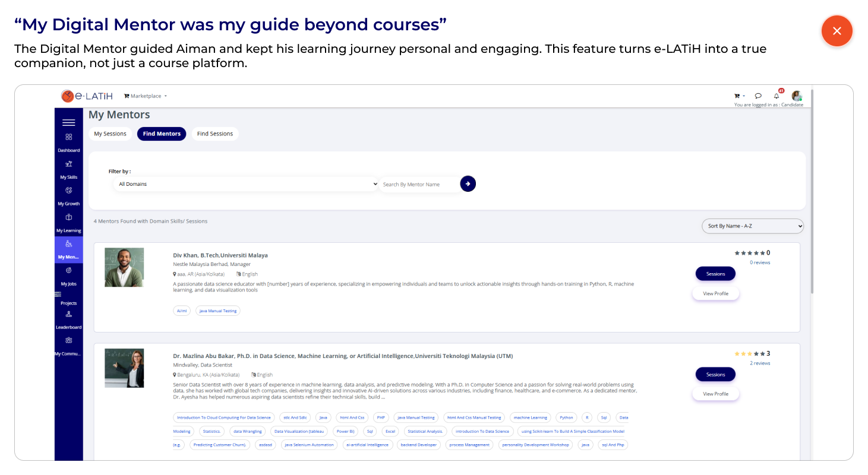Open My Jobs sidebar icon
Viewport: 868px width, 475px height.
click(x=69, y=276)
